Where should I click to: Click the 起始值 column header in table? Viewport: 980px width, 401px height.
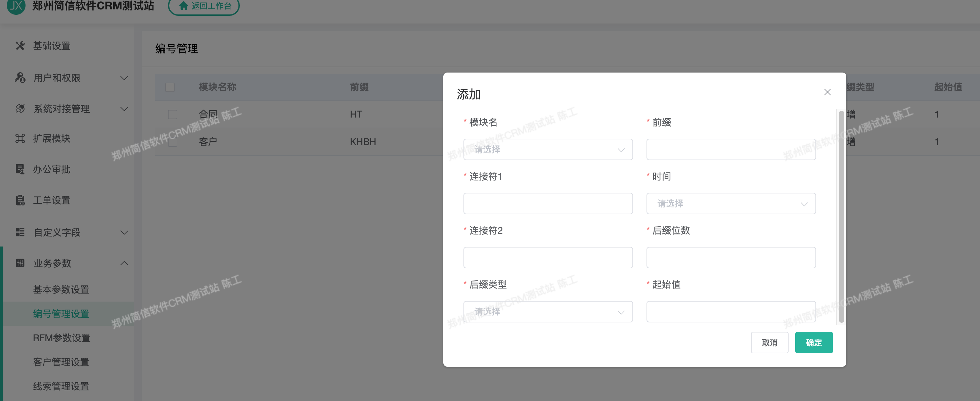[948, 87]
